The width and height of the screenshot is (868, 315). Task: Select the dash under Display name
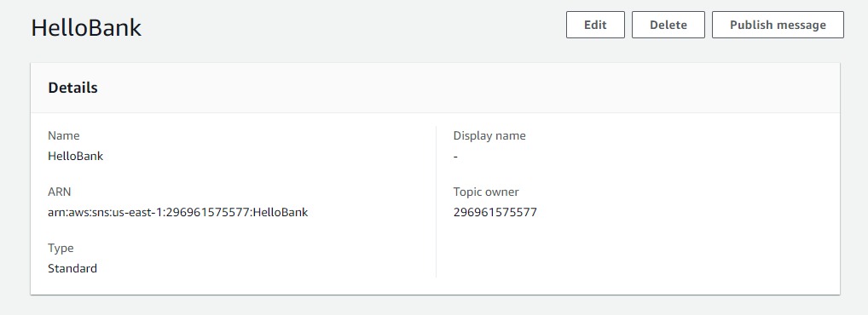(455, 157)
